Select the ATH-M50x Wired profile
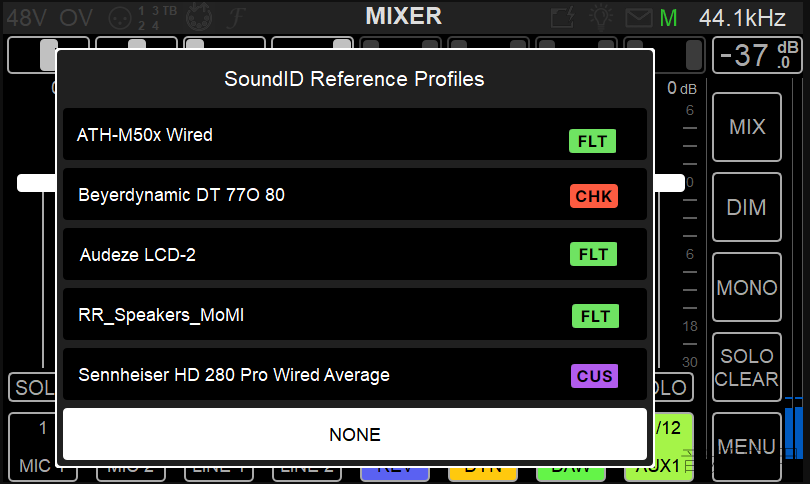This screenshot has width=810, height=484. pos(355,134)
